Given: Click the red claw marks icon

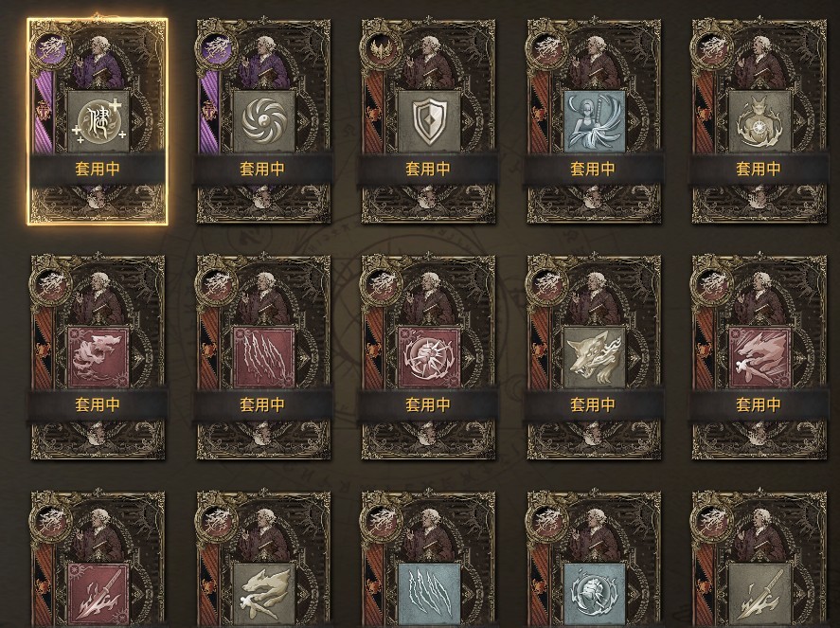Looking at the screenshot, I should tap(264, 357).
